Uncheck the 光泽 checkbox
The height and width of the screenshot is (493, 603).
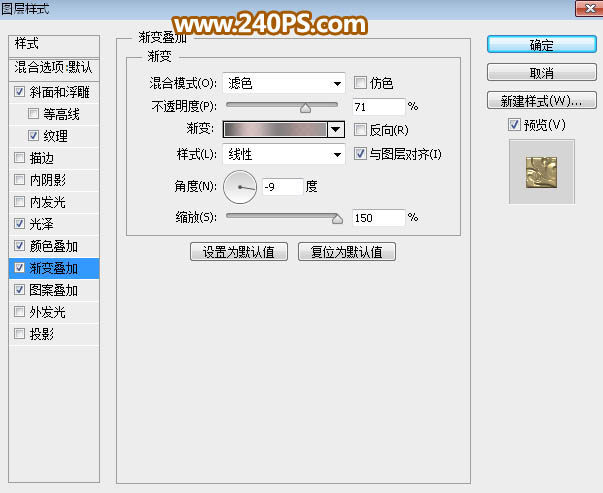(x=19, y=223)
